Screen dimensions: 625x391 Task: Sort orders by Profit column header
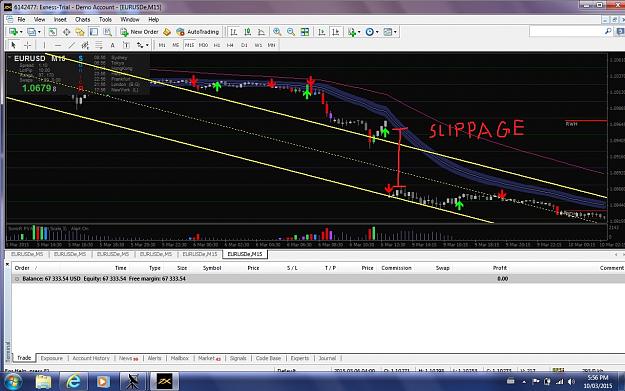(x=499, y=268)
